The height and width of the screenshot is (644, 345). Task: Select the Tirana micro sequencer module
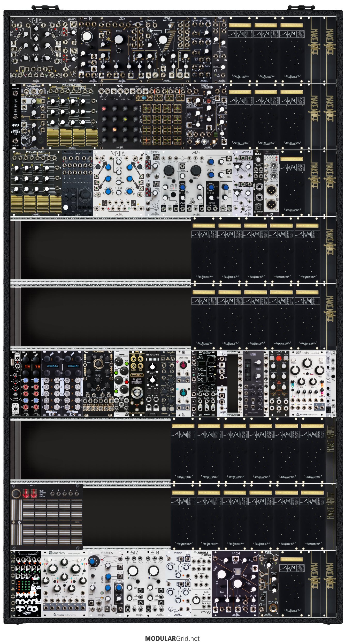click(121, 383)
